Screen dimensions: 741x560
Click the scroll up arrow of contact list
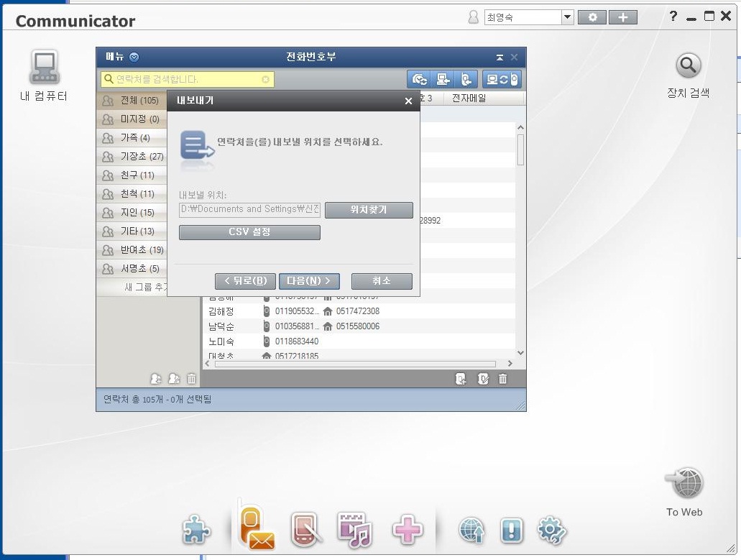[520, 127]
